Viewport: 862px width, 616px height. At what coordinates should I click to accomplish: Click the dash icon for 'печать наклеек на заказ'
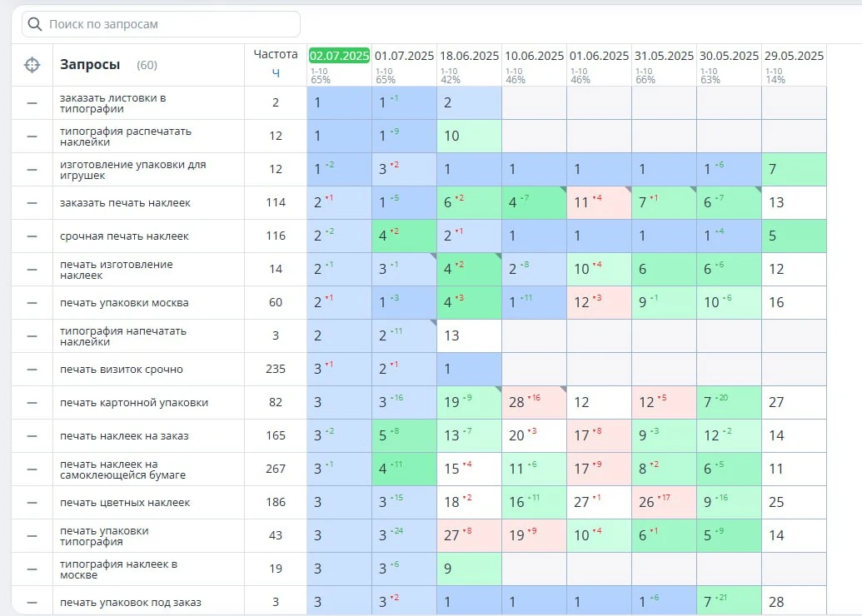click(x=32, y=435)
